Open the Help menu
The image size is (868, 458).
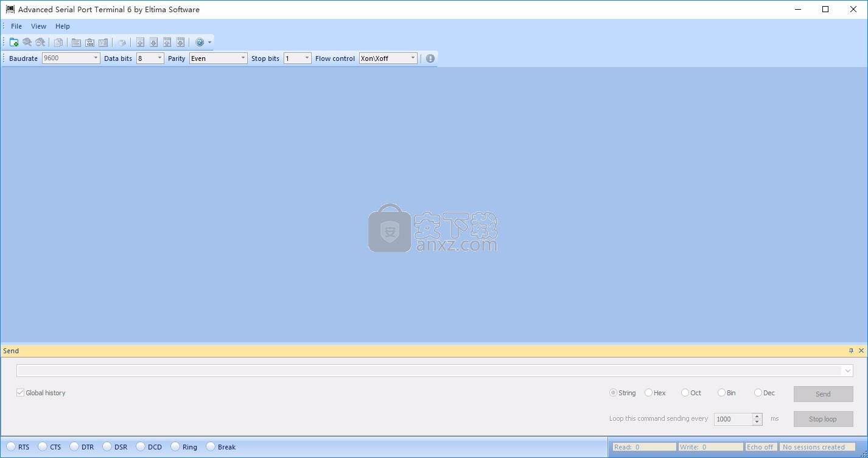tap(63, 26)
